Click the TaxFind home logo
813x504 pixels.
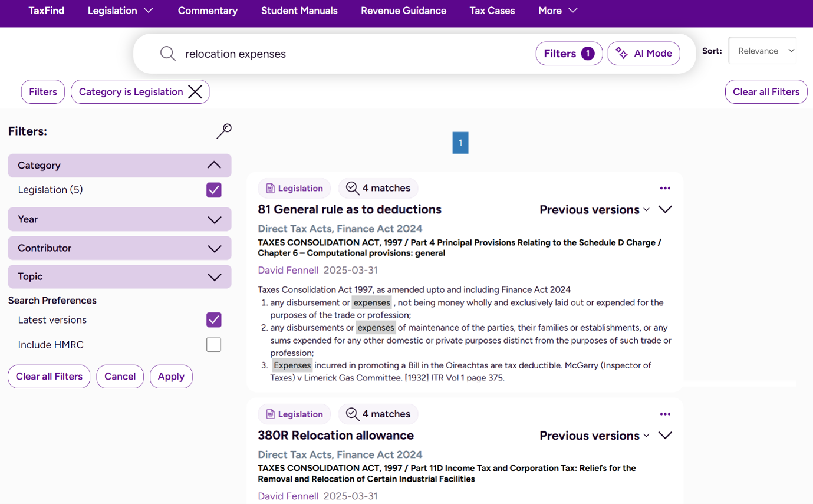coord(47,11)
